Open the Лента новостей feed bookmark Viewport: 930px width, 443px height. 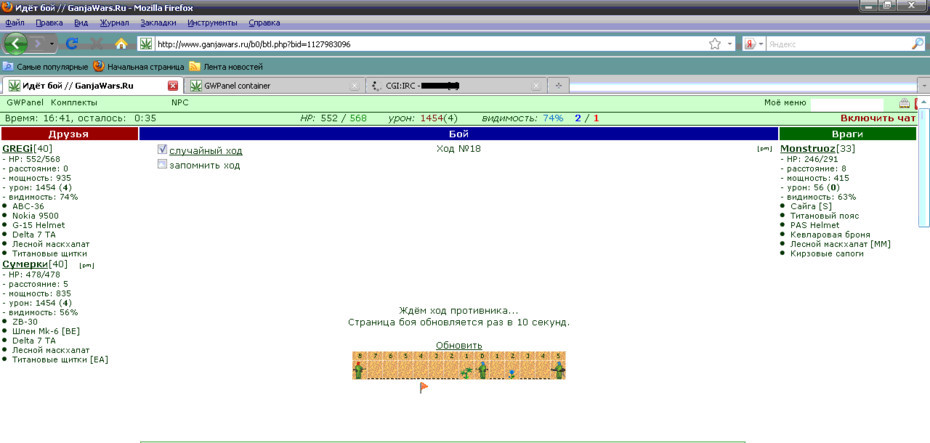[226, 67]
